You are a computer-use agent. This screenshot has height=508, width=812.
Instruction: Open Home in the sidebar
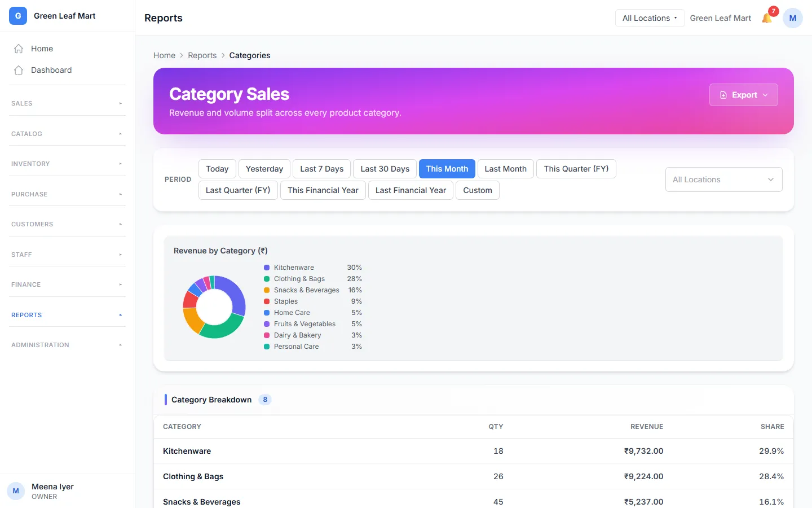pyautogui.click(x=67, y=49)
